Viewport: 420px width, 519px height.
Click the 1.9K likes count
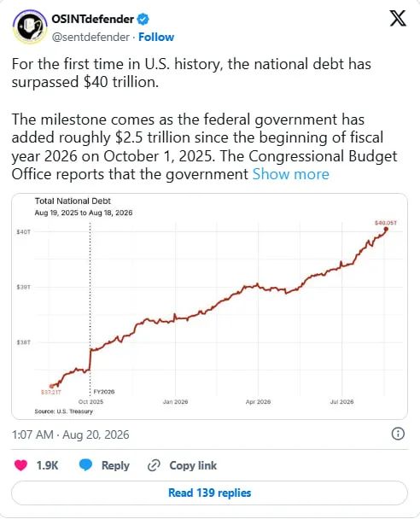point(47,465)
